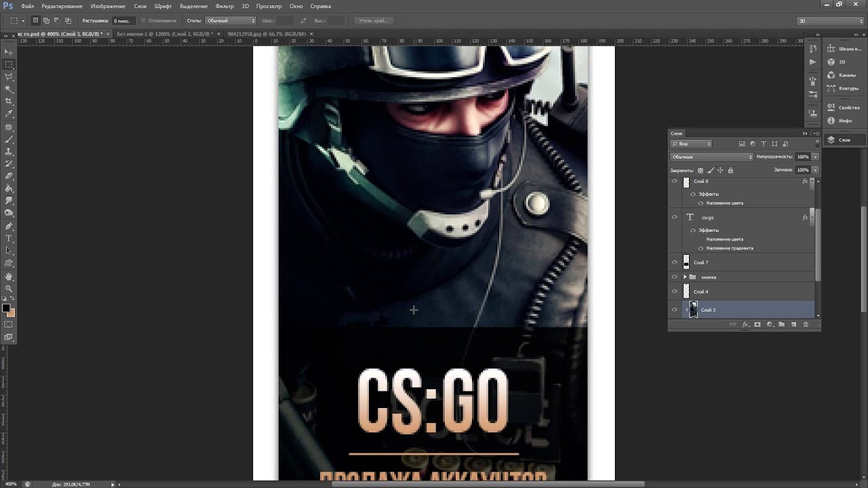Select the Smudge tool
This screenshot has height=488, width=868.
(9, 200)
